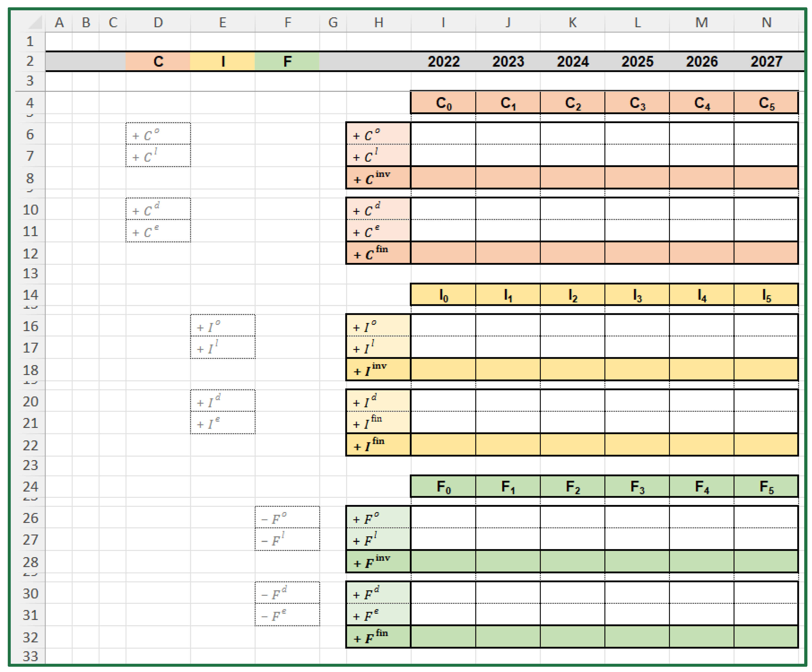The height and width of the screenshot is (672, 812).
Task: Click the green F header cell
Action: 287,62
